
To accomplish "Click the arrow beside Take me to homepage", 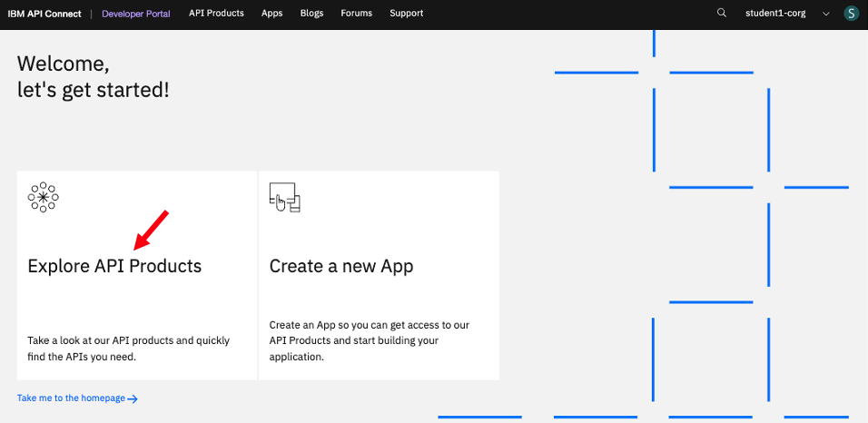I will [x=133, y=398].
